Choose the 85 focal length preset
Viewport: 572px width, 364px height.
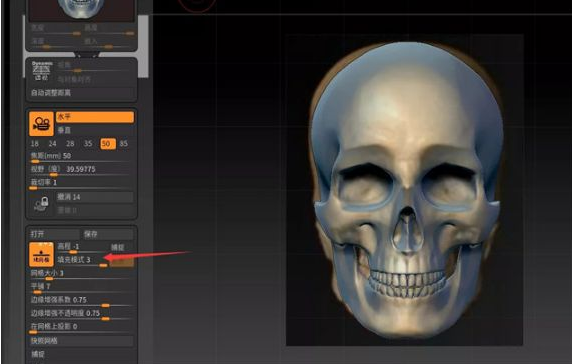click(124, 144)
